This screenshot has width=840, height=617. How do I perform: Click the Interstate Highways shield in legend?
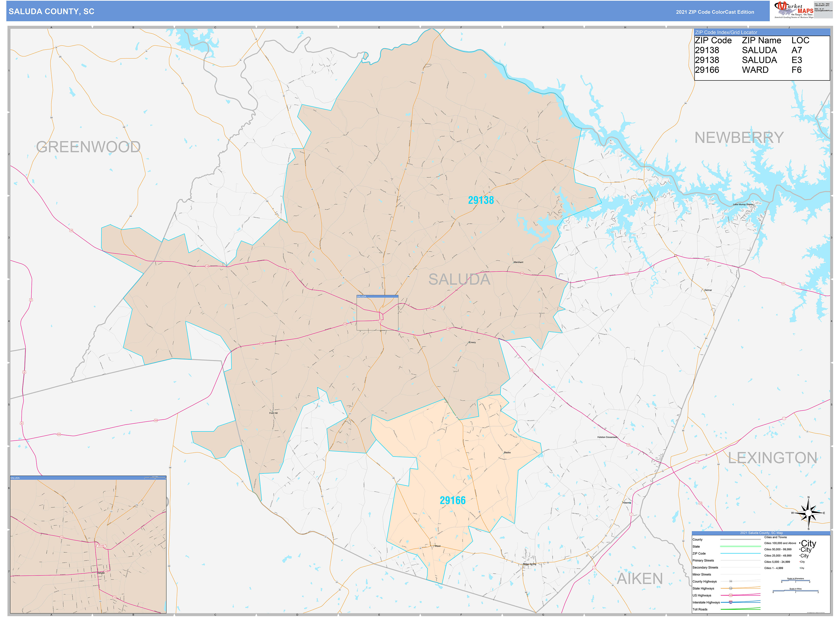click(731, 603)
